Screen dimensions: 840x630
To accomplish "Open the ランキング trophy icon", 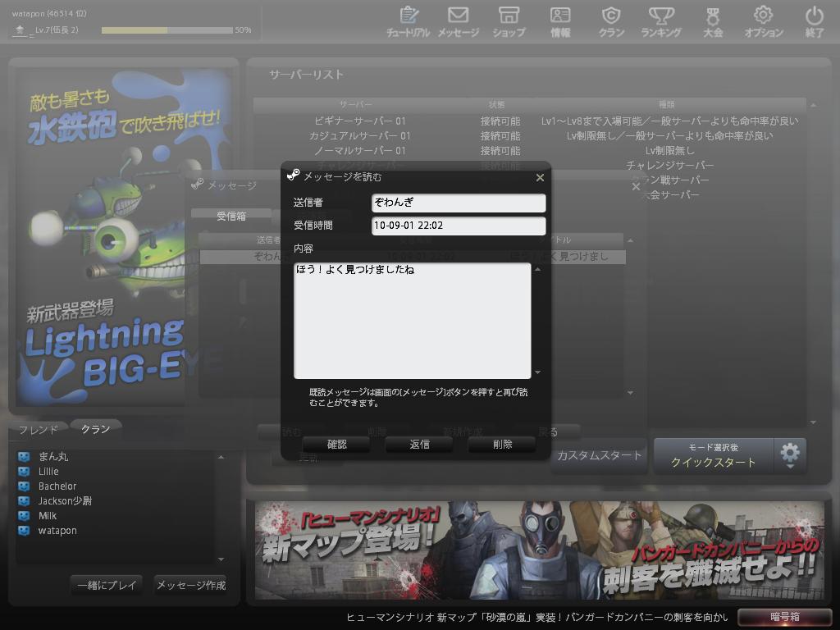I will (661, 21).
